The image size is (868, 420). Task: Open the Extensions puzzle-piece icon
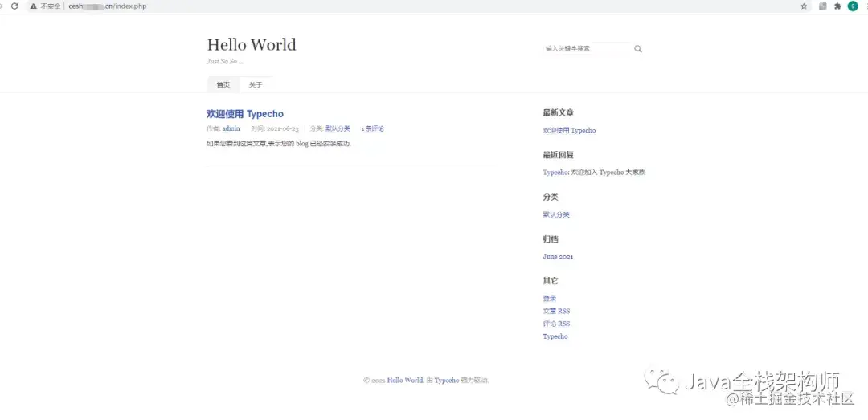837,6
